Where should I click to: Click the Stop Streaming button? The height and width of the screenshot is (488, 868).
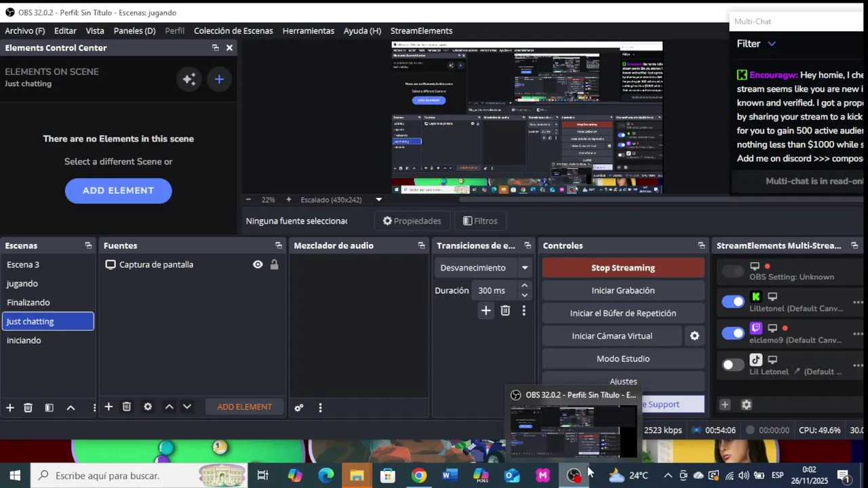(x=623, y=268)
